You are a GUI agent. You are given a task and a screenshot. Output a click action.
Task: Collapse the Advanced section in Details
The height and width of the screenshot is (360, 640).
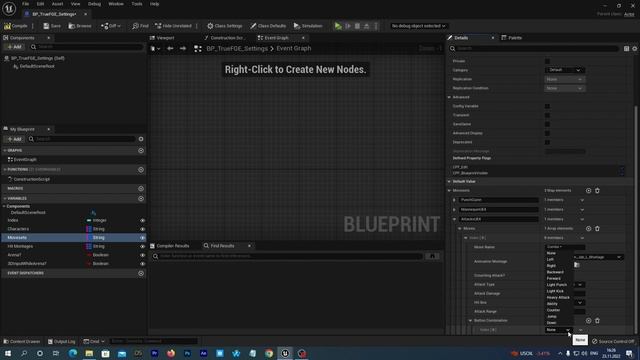coord(449,97)
